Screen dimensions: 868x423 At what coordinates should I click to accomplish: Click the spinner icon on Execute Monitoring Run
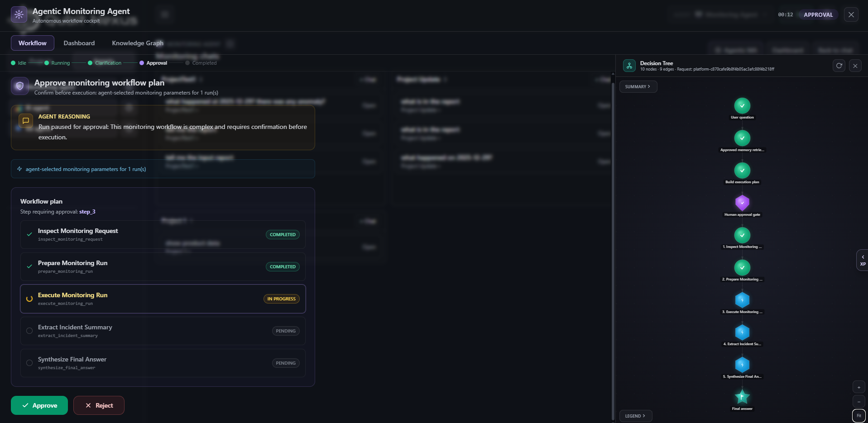click(29, 299)
